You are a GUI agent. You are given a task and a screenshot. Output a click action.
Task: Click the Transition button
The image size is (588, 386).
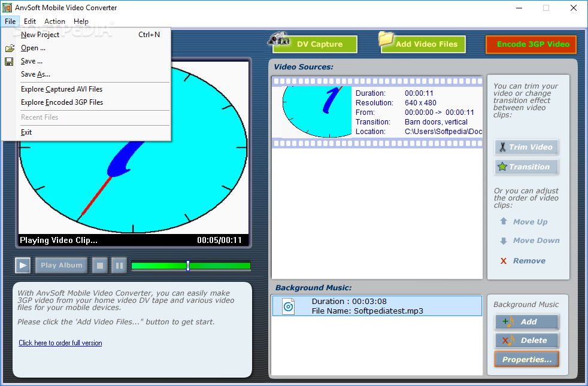[x=526, y=166]
